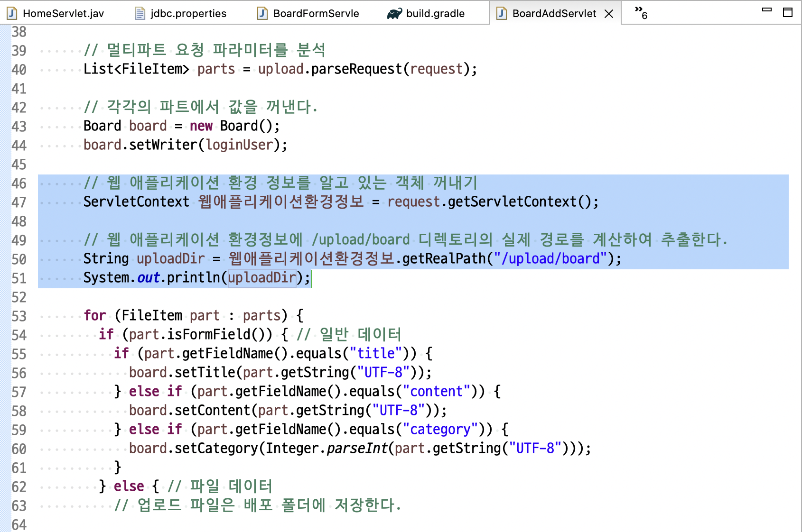This screenshot has height=532, width=802.
Task: Click line number 40 in the gutter
Action: click(x=19, y=70)
